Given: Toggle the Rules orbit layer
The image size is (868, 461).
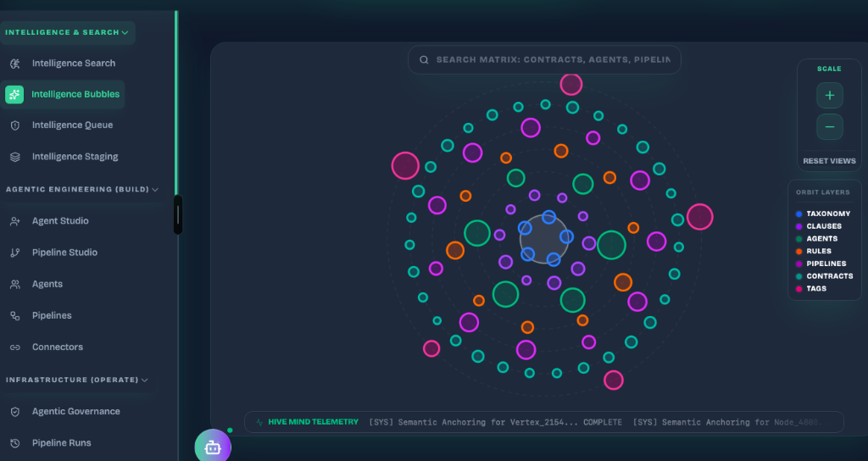Looking at the screenshot, I should coord(813,251).
